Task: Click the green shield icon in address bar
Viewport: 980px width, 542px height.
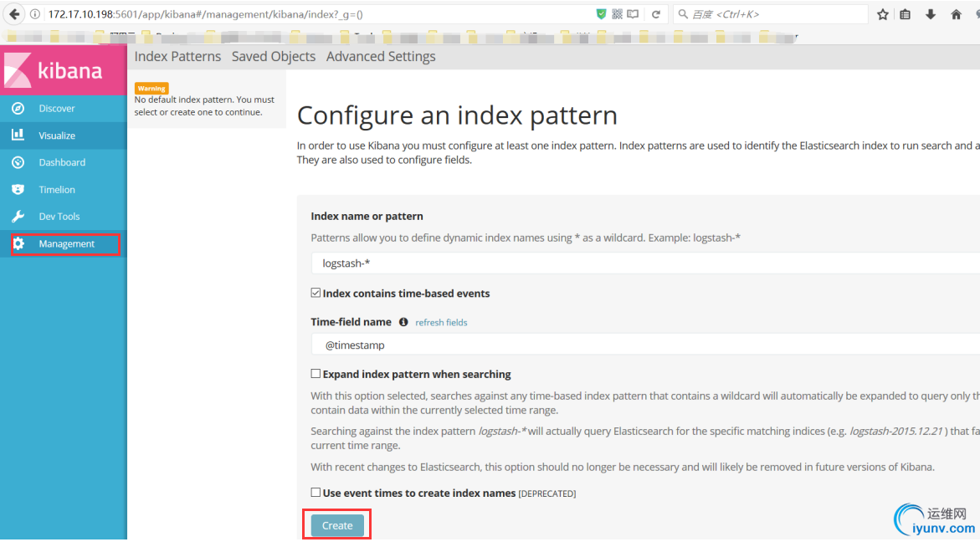Action: (601, 13)
